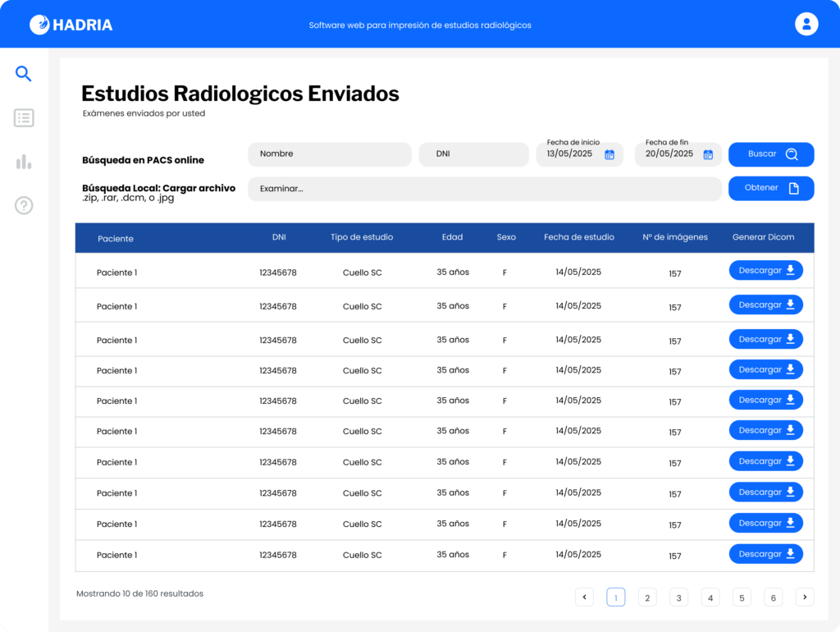Focus the DNI search field

[x=473, y=154]
